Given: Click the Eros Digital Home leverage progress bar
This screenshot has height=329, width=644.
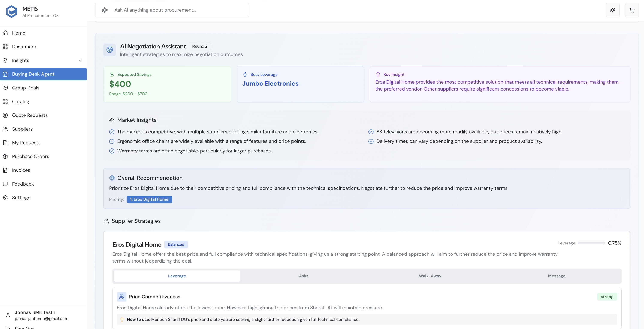Looking at the screenshot, I should click(x=592, y=243).
